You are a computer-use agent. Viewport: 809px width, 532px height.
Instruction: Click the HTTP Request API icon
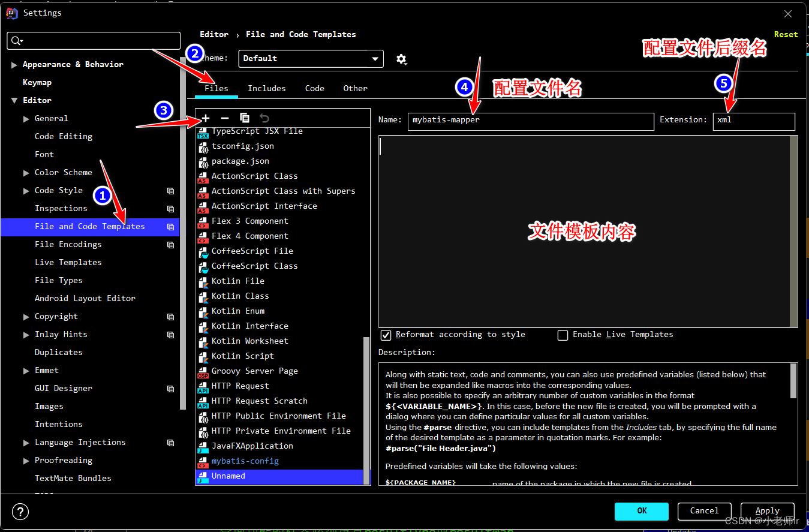click(x=203, y=386)
